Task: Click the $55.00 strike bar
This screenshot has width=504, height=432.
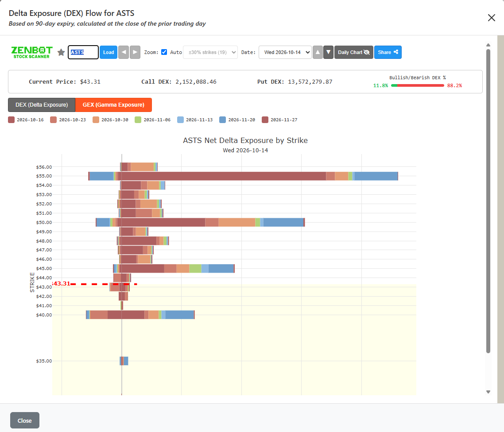Action: tap(243, 176)
